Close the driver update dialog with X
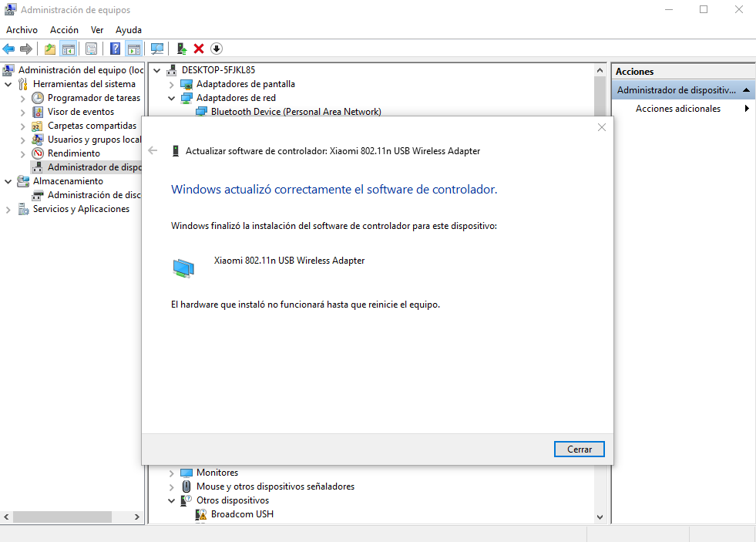The image size is (756, 542). click(x=602, y=127)
